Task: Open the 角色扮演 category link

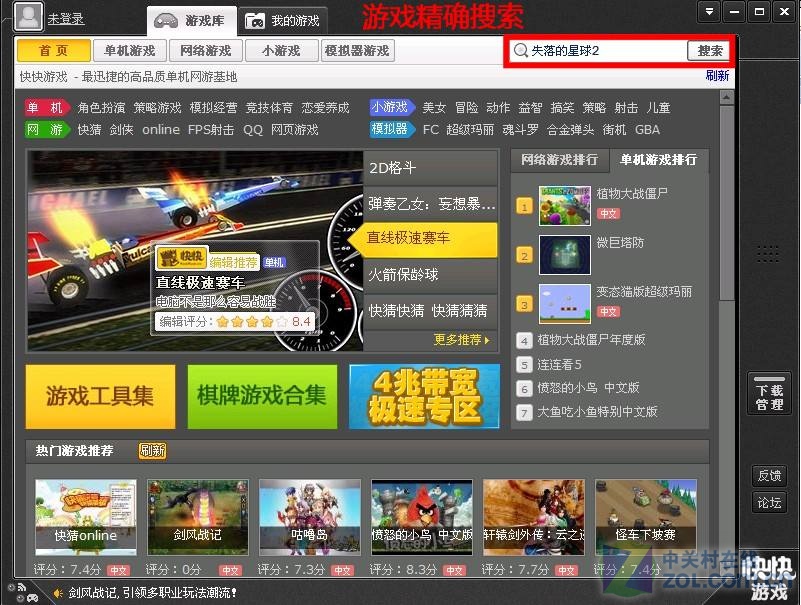Action: click(x=101, y=108)
